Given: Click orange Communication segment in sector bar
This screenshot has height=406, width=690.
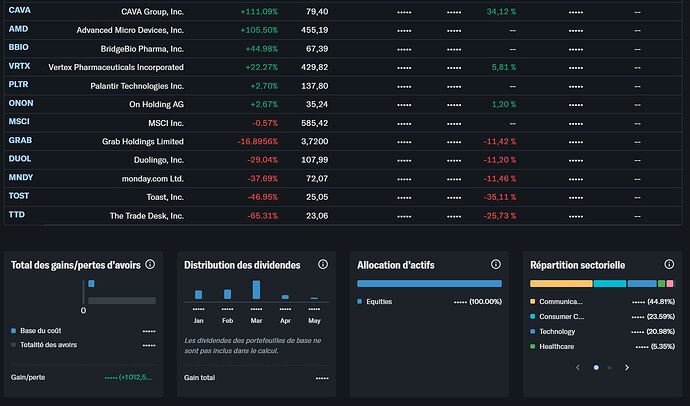Looking at the screenshot, I should tap(561, 284).
